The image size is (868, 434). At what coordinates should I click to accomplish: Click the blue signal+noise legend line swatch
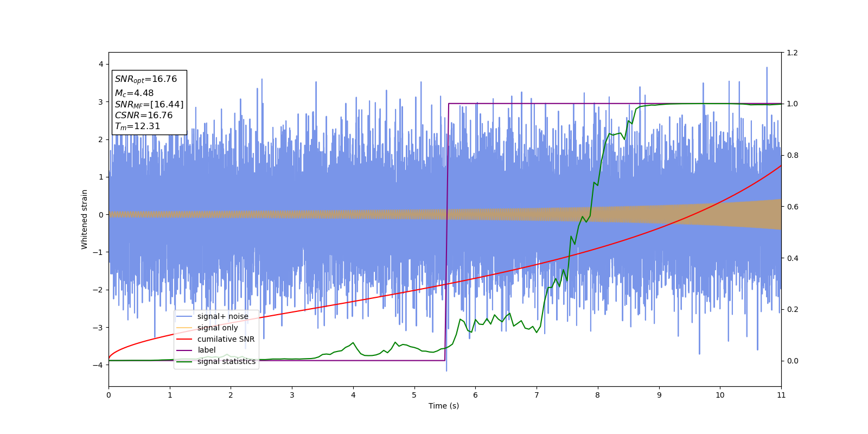[184, 317]
